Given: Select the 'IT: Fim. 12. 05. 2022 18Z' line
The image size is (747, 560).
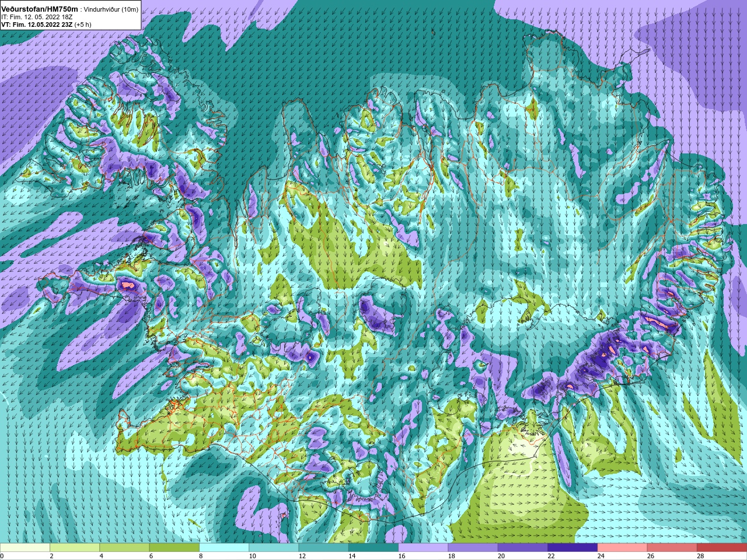Looking at the screenshot, I should tap(37, 17).
